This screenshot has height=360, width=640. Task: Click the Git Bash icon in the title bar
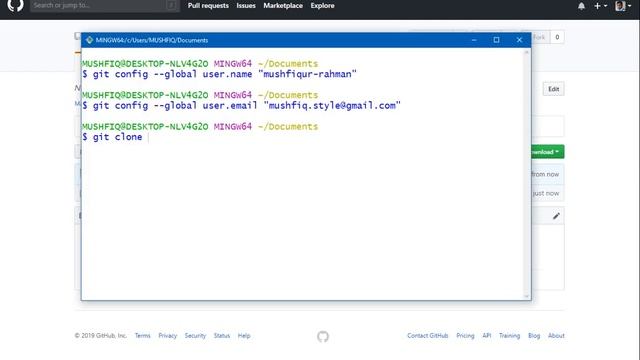click(x=89, y=40)
